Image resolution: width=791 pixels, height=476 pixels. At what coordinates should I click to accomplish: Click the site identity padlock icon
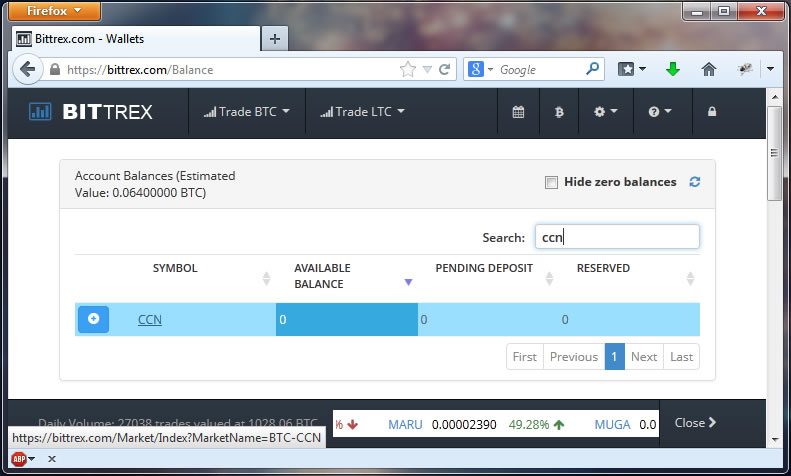tap(55, 69)
